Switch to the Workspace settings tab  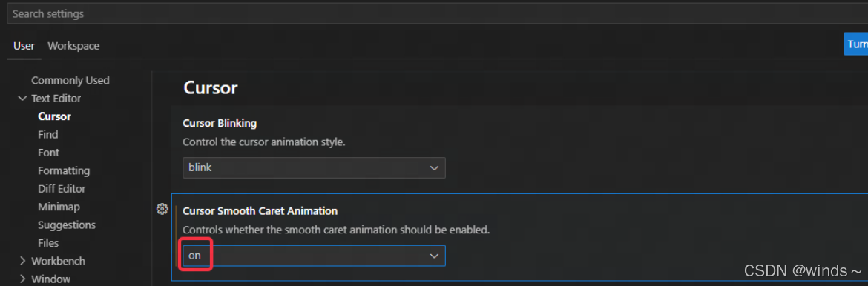73,46
